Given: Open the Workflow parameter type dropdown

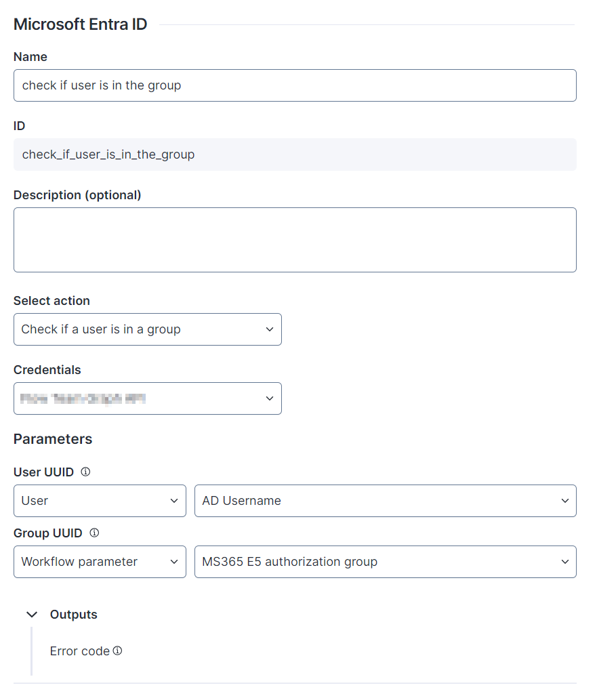Looking at the screenshot, I should pyautogui.click(x=100, y=562).
